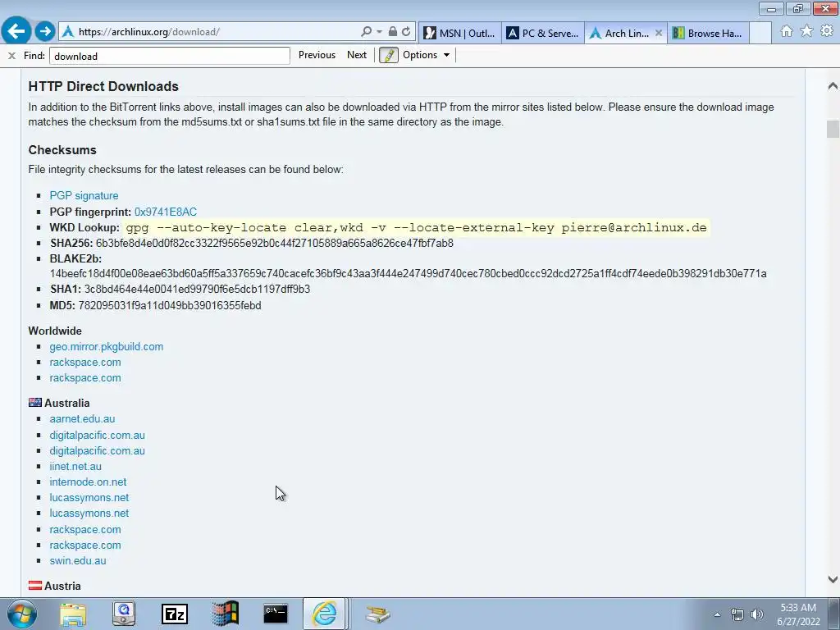Show hidden system tray icons
The height and width of the screenshot is (630, 840).
tap(717, 614)
